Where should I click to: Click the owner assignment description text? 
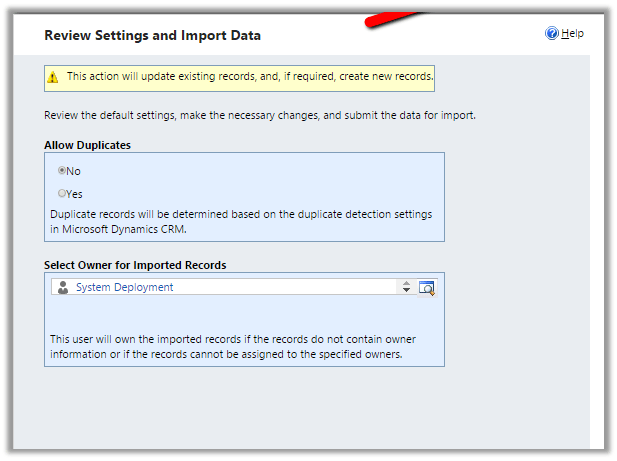point(240,346)
